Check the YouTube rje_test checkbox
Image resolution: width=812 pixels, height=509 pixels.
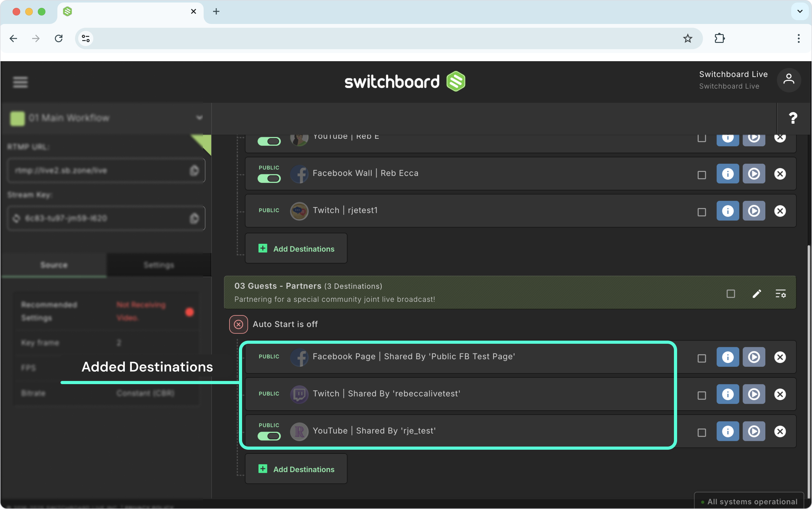701,432
